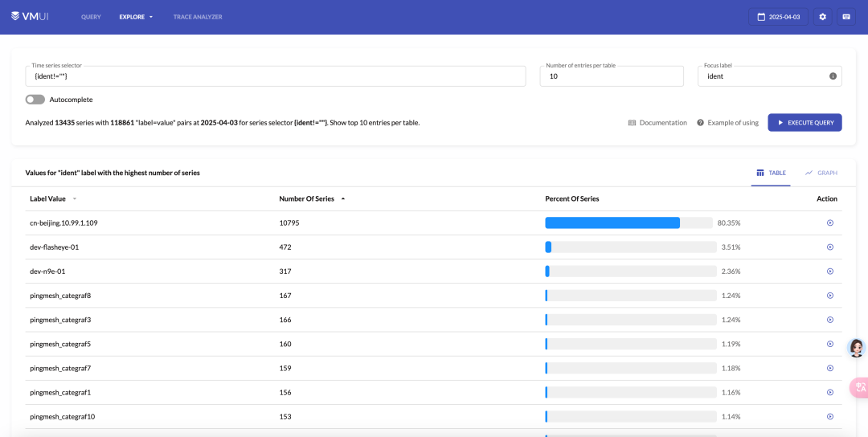Switch to the Graph tab
Screen dimensions: 868x437
click(821, 173)
